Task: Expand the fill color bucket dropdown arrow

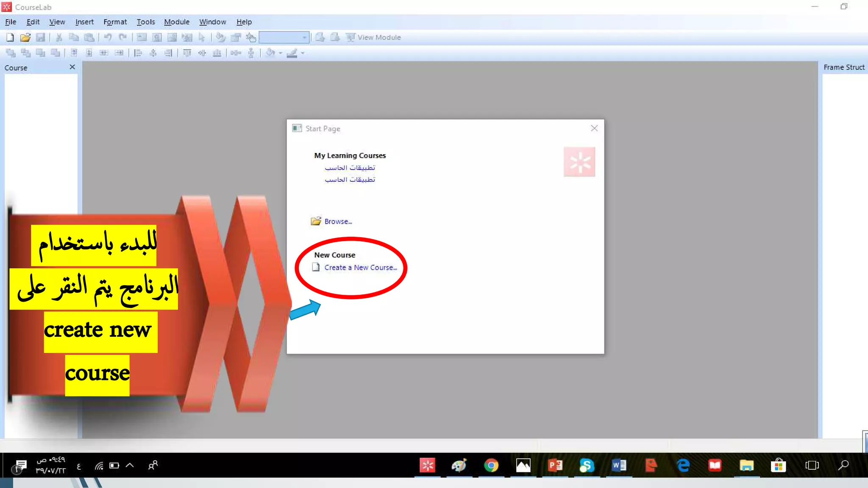Action: pos(281,53)
